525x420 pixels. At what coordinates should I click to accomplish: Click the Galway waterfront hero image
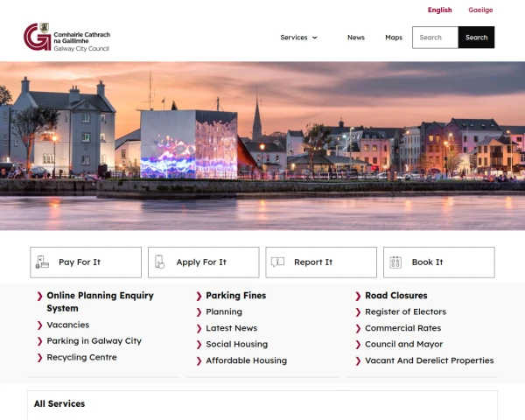tap(262, 144)
